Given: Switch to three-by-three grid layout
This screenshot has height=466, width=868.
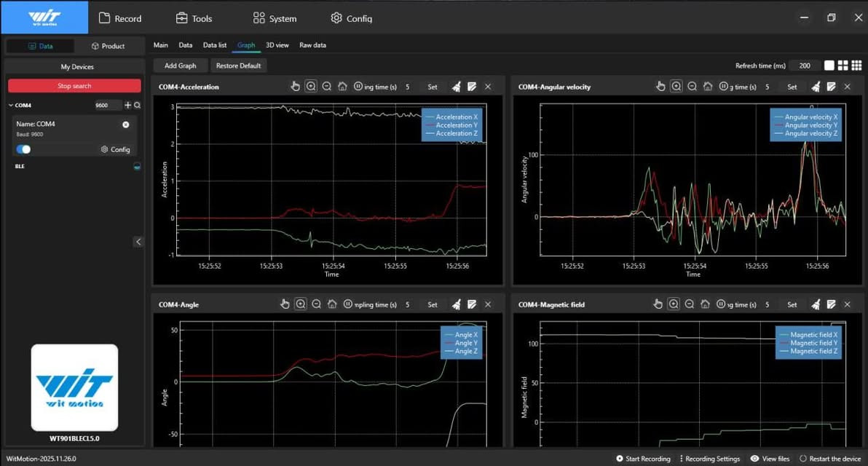Looking at the screenshot, I should point(857,66).
